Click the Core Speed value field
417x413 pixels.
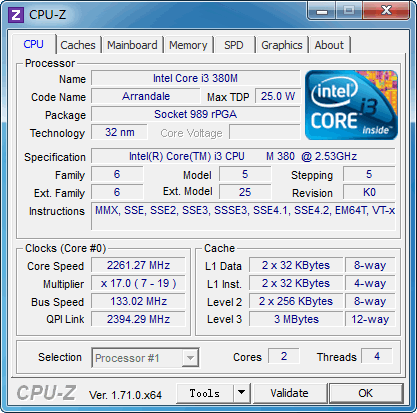(x=138, y=265)
